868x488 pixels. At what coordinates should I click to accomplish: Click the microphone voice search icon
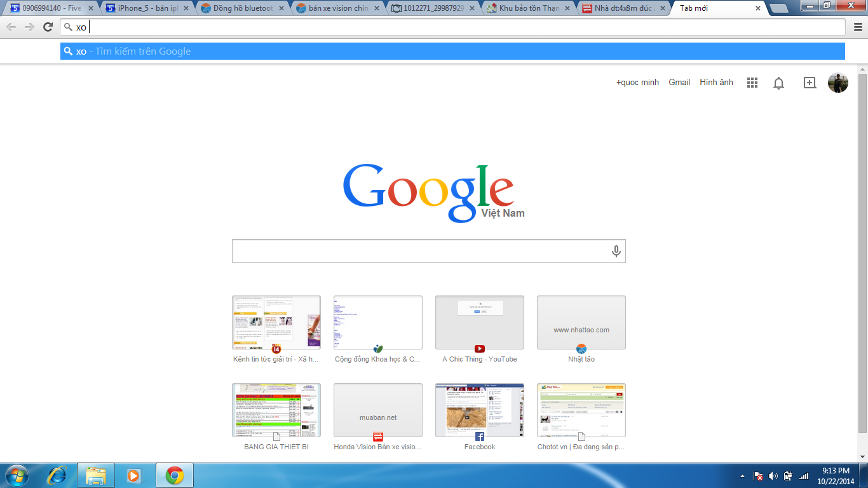pos(616,252)
